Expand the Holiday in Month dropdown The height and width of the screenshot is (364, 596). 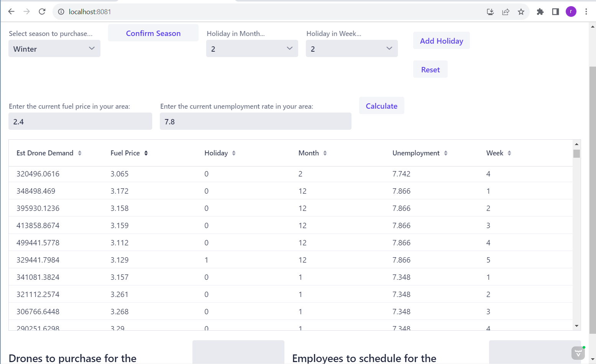tap(252, 49)
